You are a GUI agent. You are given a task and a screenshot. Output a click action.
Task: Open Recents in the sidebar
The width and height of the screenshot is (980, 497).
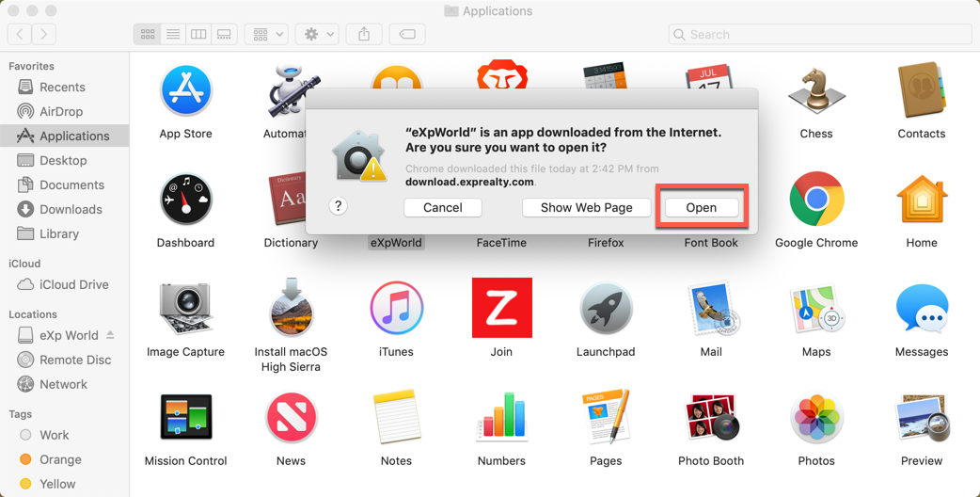[x=64, y=87]
